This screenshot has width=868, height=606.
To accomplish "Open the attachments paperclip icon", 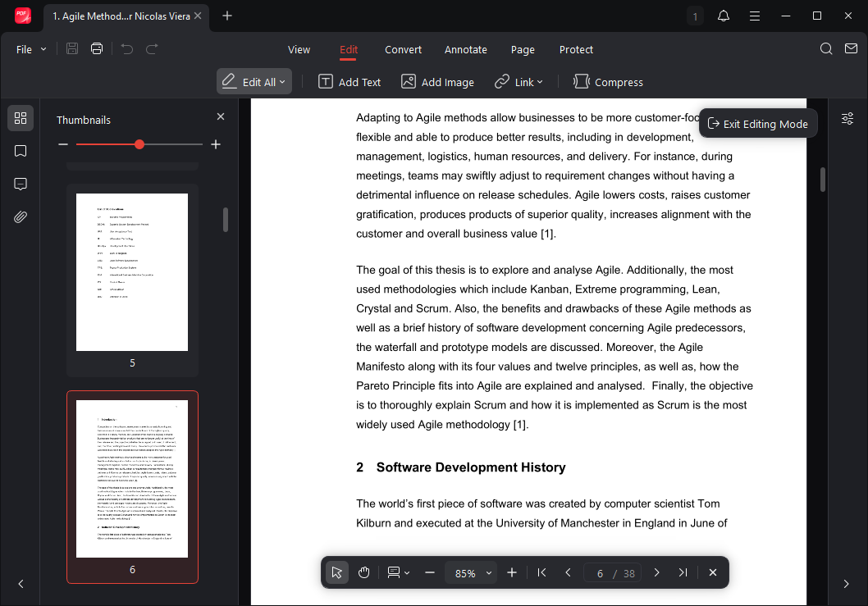I will point(21,216).
